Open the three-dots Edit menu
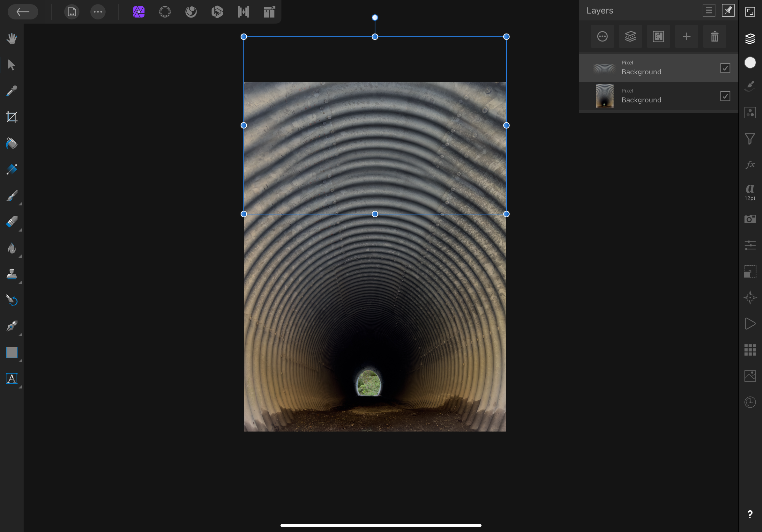This screenshot has height=532, width=762. pyautogui.click(x=98, y=12)
